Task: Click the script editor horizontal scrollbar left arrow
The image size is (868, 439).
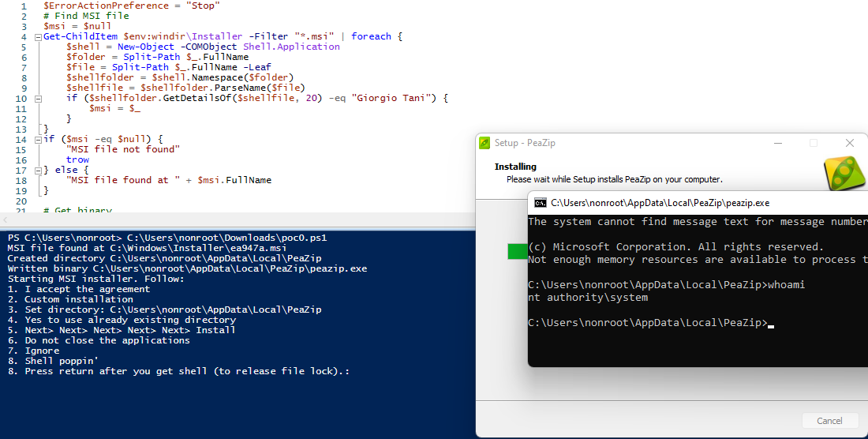Action: click(5, 220)
